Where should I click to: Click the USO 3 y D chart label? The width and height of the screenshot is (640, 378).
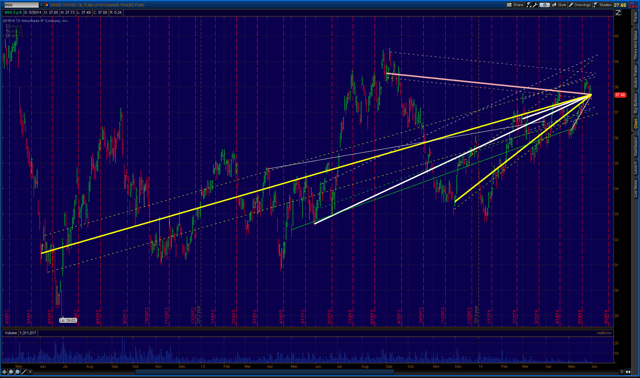point(13,13)
